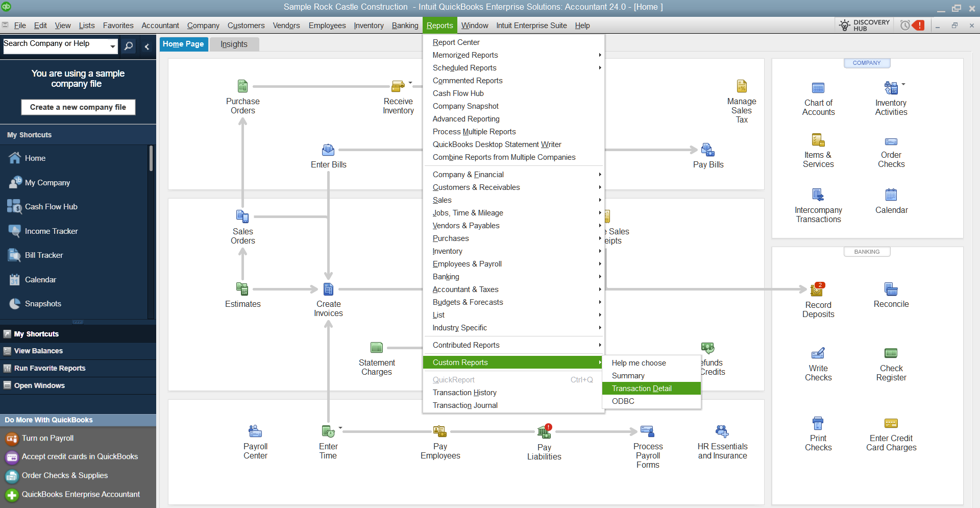Image resolution: width=980 pixels, height=508 pixels.
Task: Expand Vendors & Payables submenu
Action: tap(513, 226)
